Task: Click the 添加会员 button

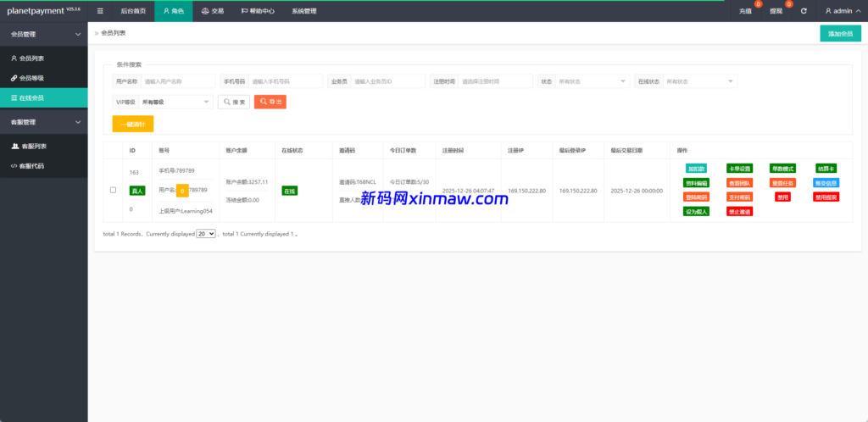Action: click(x=840, y=34)
